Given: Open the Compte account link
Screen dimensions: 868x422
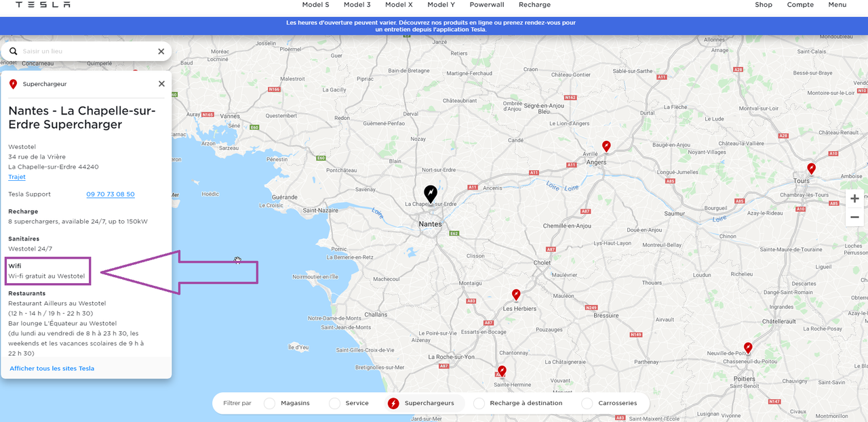Looking at the screenshot, I should click(x=800, y=5).
